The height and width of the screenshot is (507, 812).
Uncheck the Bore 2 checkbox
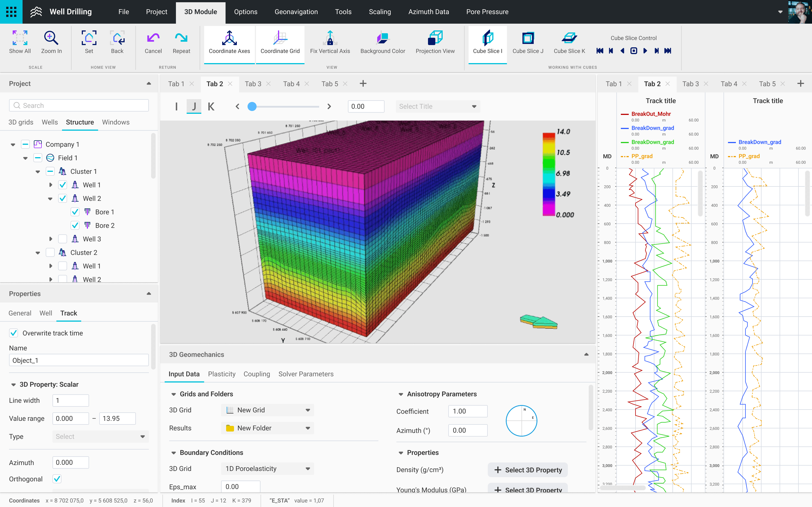75,225
